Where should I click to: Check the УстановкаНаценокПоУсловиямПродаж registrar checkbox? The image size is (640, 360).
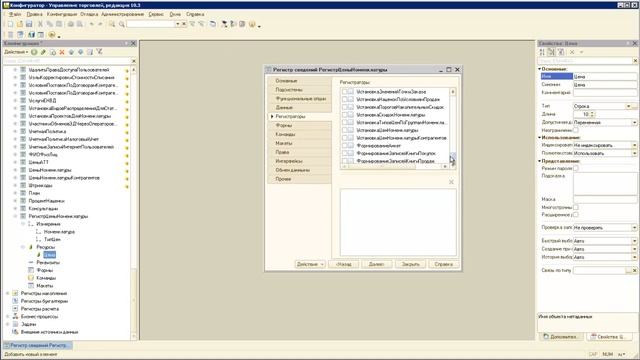345,99
